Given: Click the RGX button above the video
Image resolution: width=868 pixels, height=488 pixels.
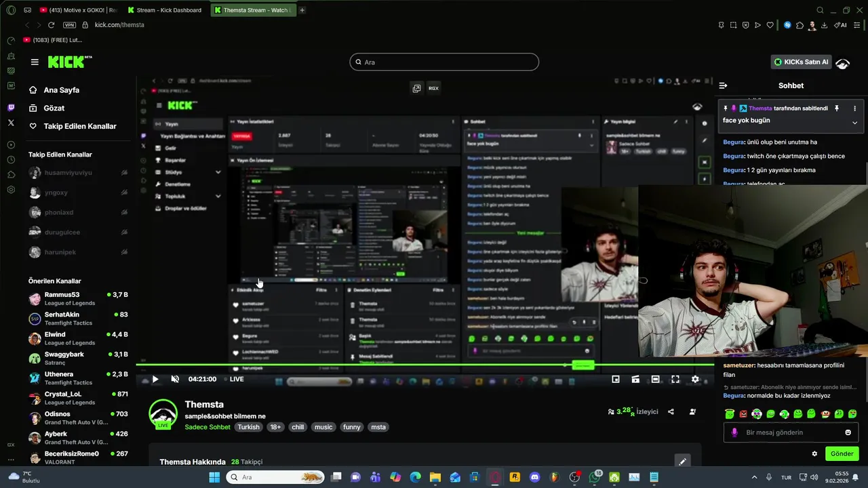Looking at the screenshot, I should coord(433,88).
